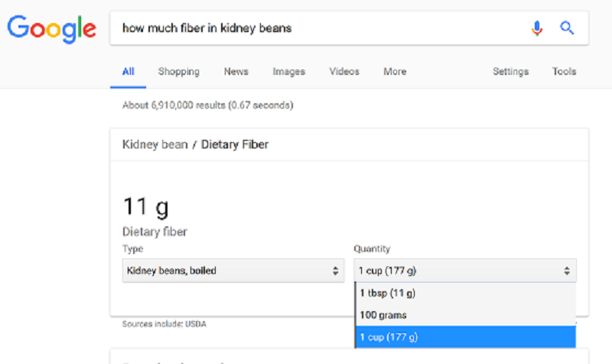
Task: Select highlighted 1 cup (177 g) option
Action: click(x=466, y=337)
